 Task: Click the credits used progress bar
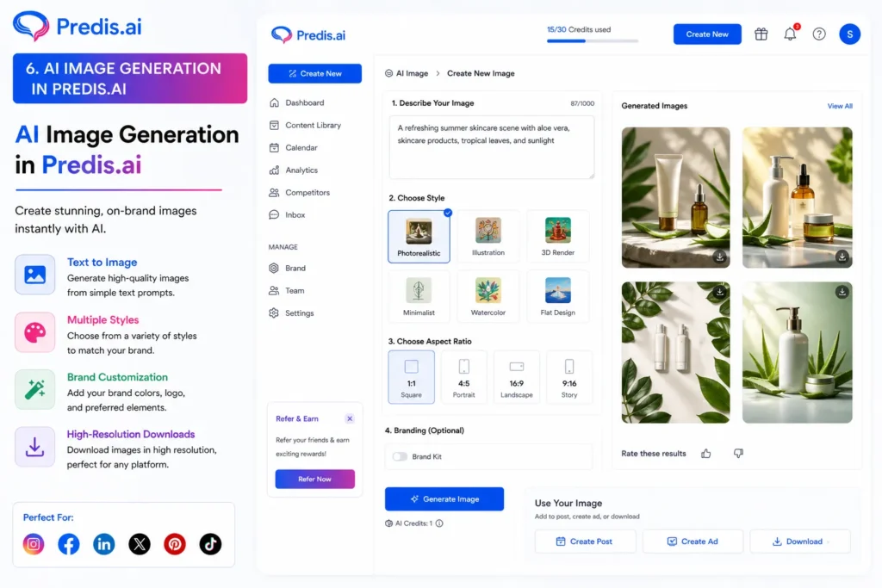(x=593, y=41)
